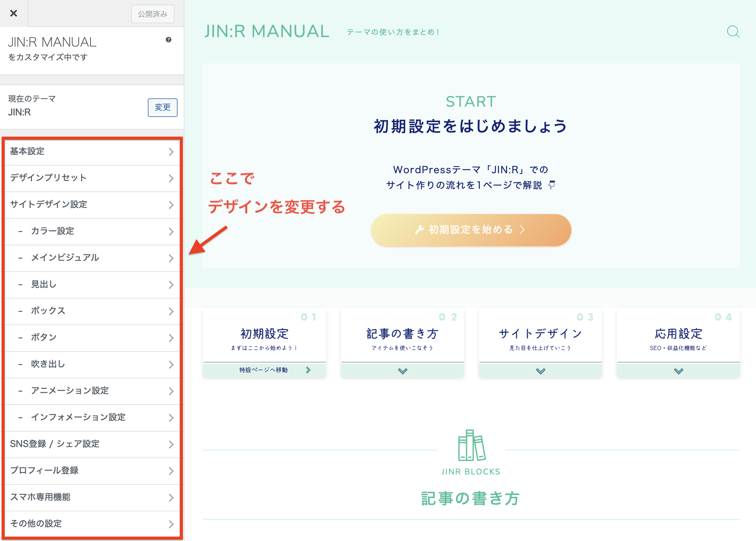Click the をカスタマイズ中です text
Image resolution: width=756 pixels, height=541 pixels.
(x=48, y=57)
